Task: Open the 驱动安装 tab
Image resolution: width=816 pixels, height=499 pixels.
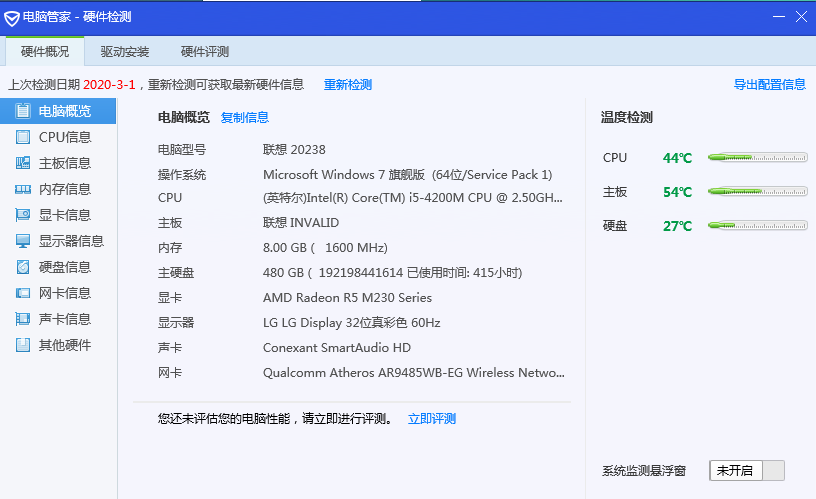Action: 125,52
